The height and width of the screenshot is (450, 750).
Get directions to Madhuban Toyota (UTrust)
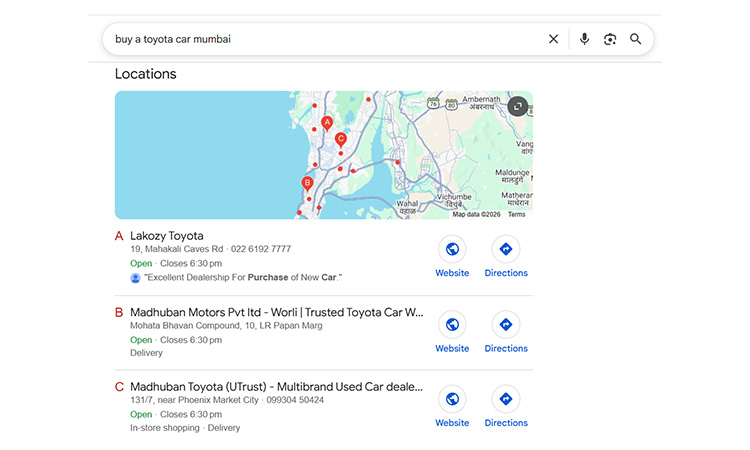click(506, 399)
